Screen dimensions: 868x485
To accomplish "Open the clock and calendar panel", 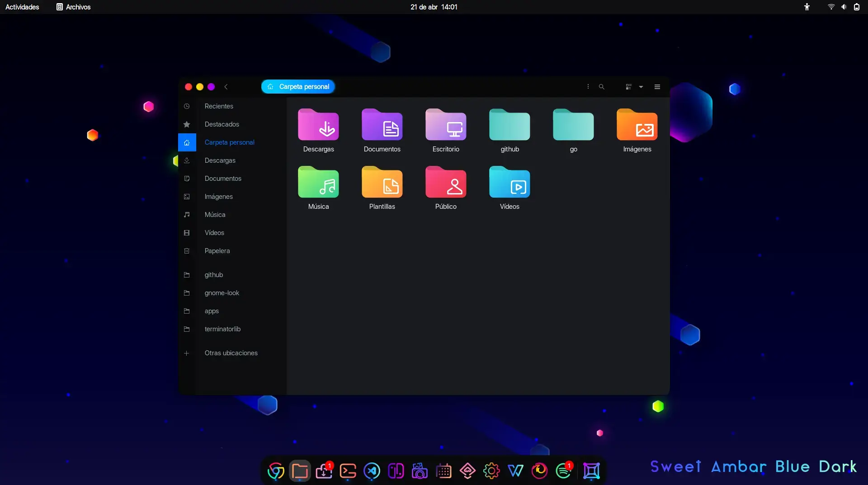I will click(x=434, y=7).
